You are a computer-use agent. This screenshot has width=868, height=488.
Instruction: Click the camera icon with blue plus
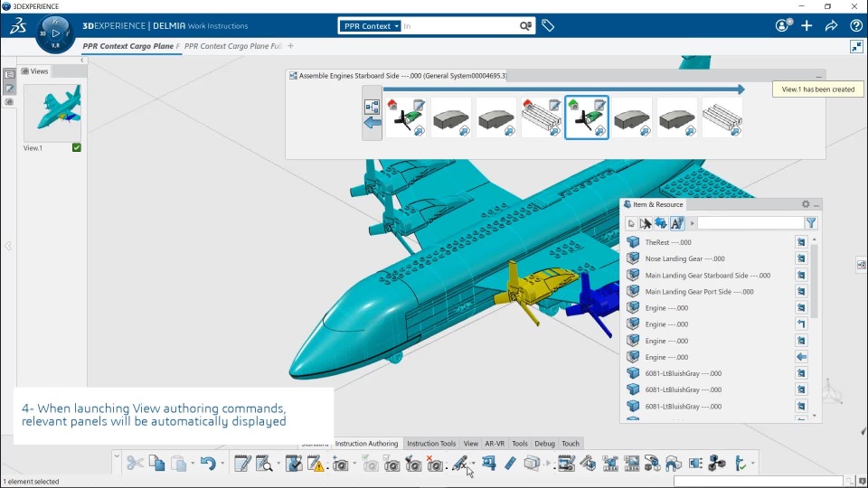pos(340,464)
